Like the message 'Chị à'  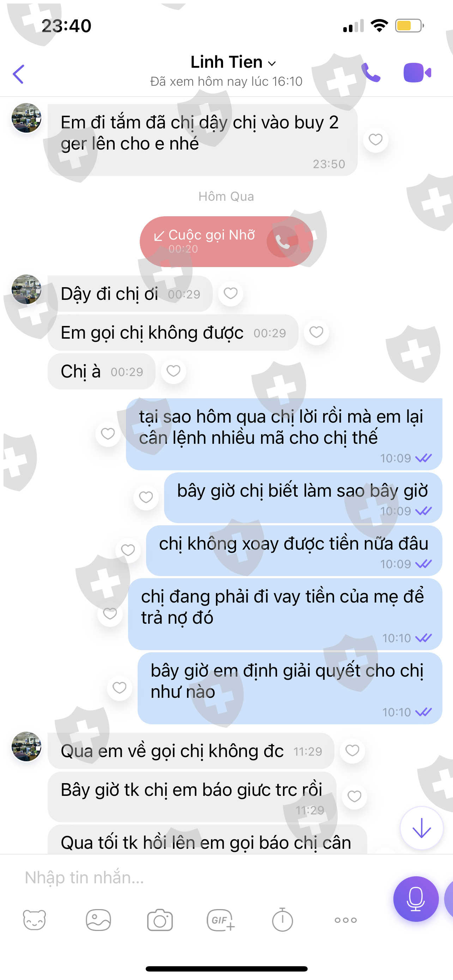point(174,370)
